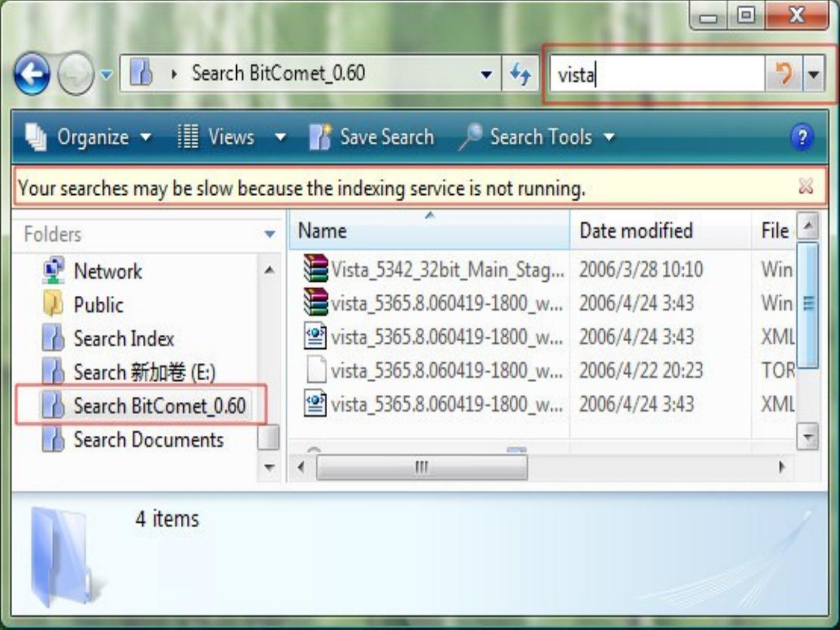The image size is (840, 630).
Task: Click the search box containing vista
Action: click(x=657, y=74)
